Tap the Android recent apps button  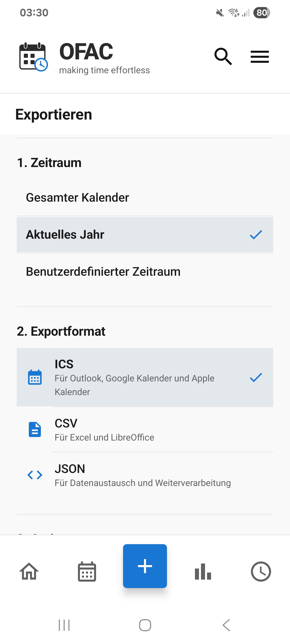(64, 625)
